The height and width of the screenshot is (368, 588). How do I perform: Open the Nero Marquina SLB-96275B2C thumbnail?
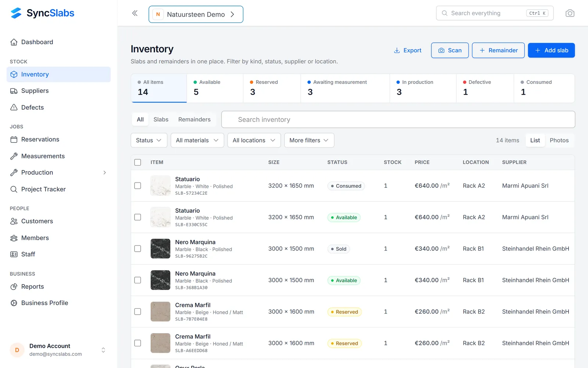coord(161,249)
